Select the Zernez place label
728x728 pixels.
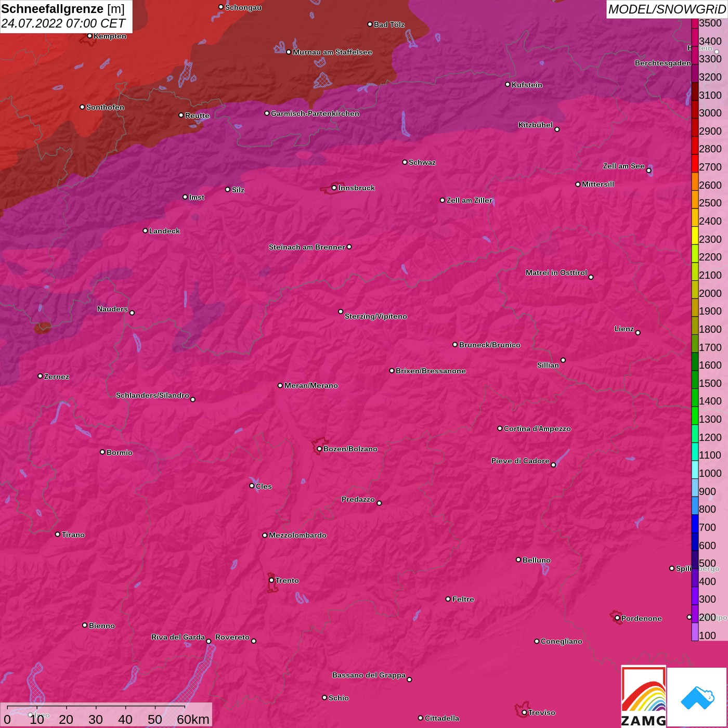click(56, 376)
